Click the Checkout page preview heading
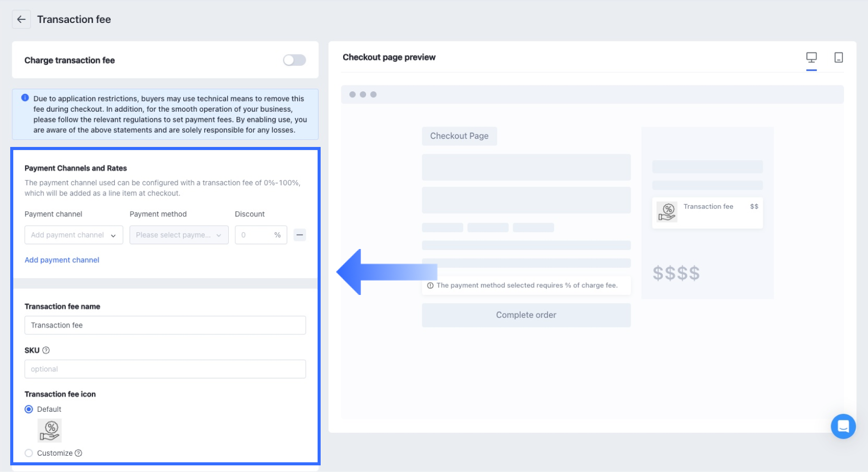 pyautogui.click(x=389, y=57)
